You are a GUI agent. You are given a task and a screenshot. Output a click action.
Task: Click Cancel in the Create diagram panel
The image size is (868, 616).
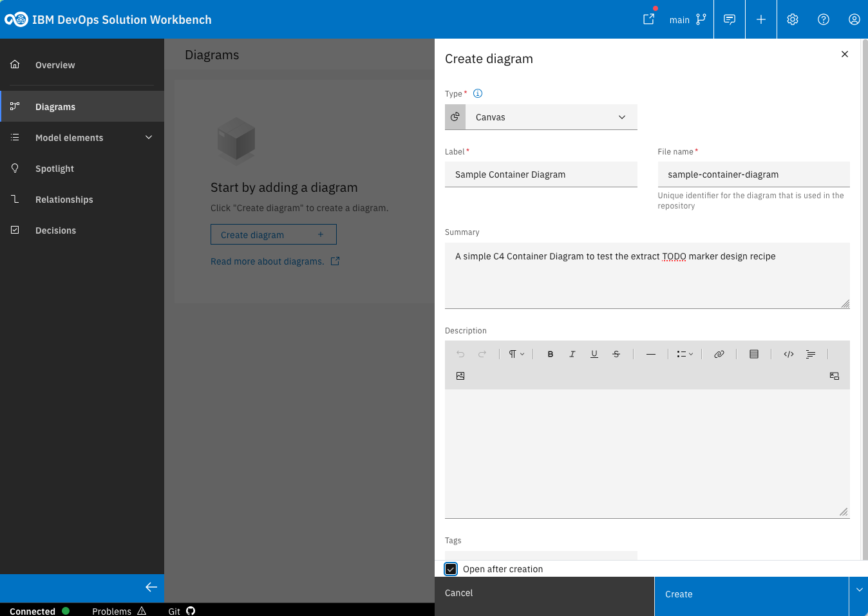[545, 596]
